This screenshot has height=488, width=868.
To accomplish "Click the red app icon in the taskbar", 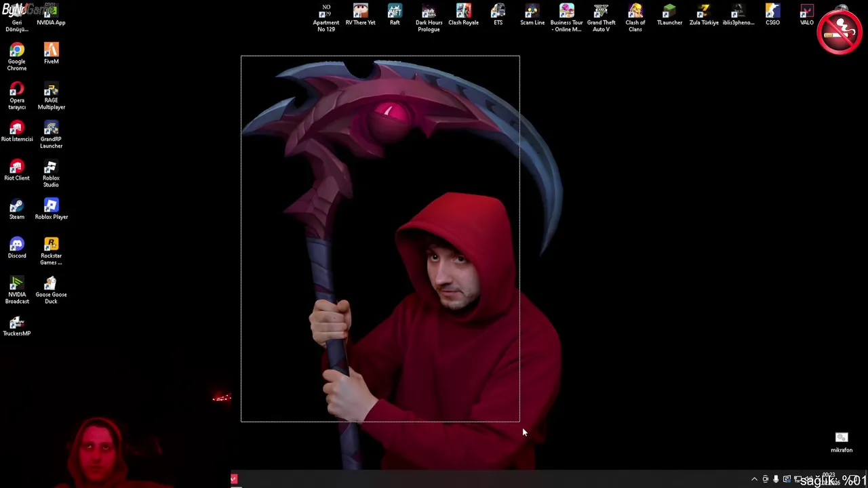I will [234, 479].
